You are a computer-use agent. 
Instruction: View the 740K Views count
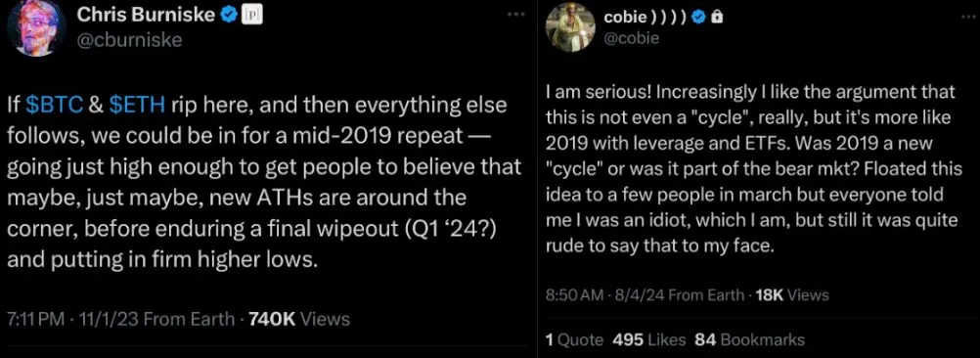coord(299,319)
